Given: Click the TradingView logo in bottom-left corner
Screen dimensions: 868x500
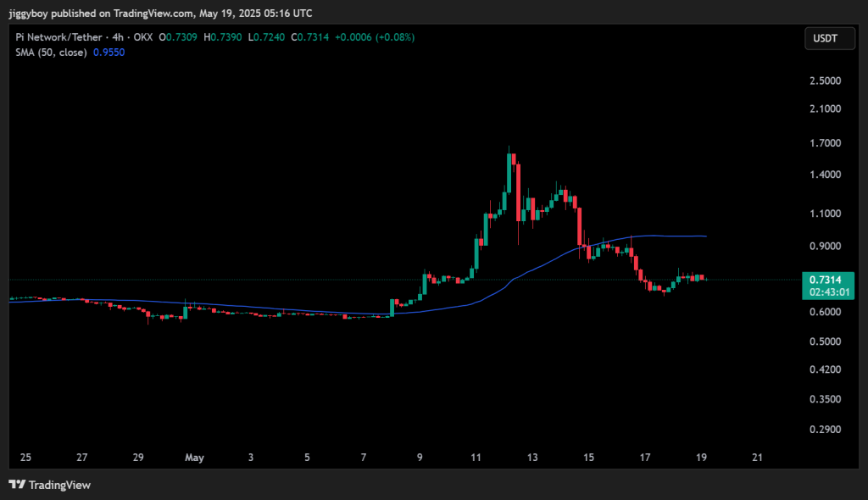Looking at the screenshot, I should 50,485.
